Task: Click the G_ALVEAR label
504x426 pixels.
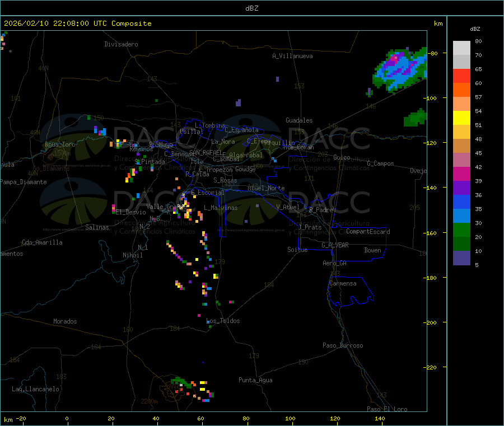Action: point(335,245)
